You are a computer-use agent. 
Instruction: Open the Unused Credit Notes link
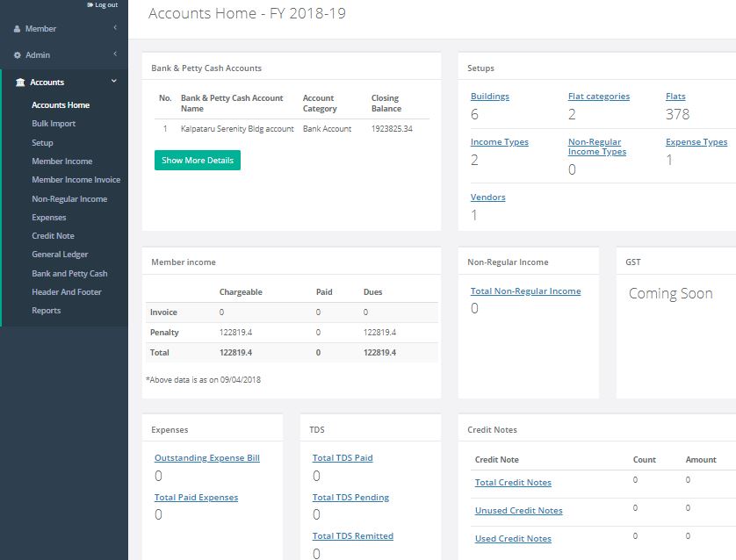[516, 511]
